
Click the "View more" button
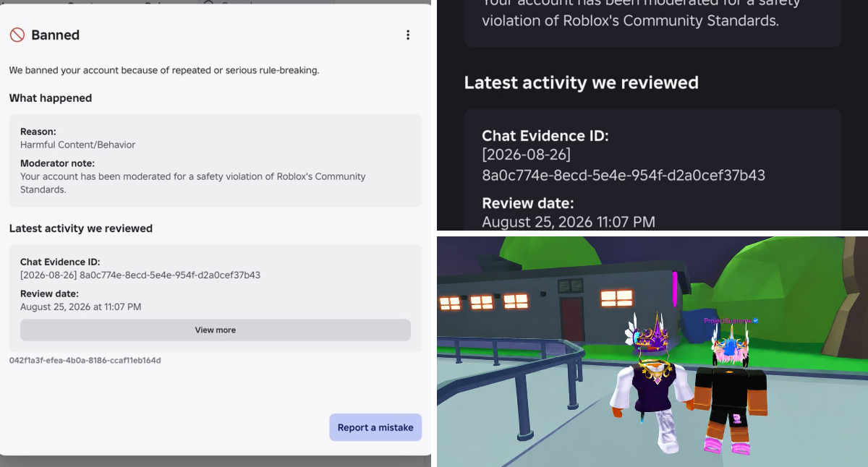[216, 330]
